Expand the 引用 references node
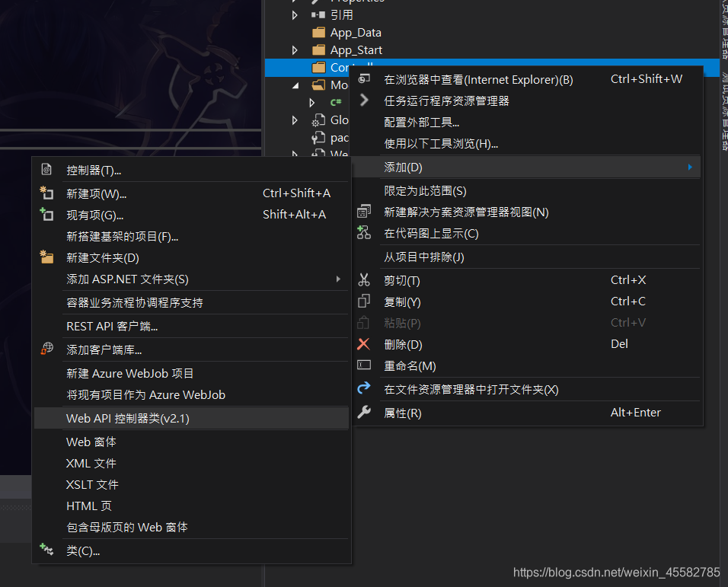Viewport: 728px width, 587px height. coord(295,15)
